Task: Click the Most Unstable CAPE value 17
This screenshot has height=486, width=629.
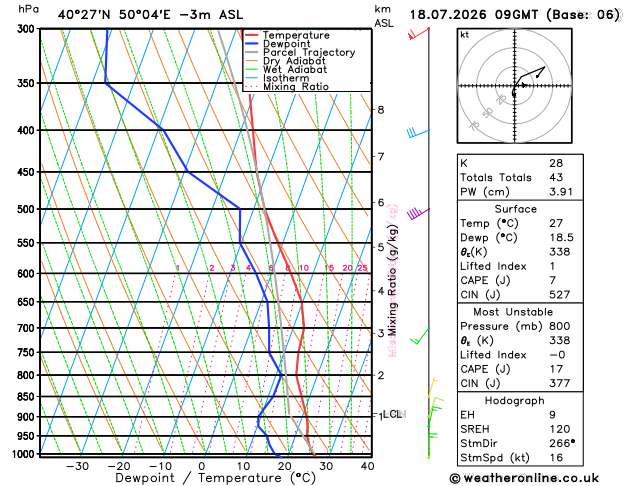Action: [556, 369]
